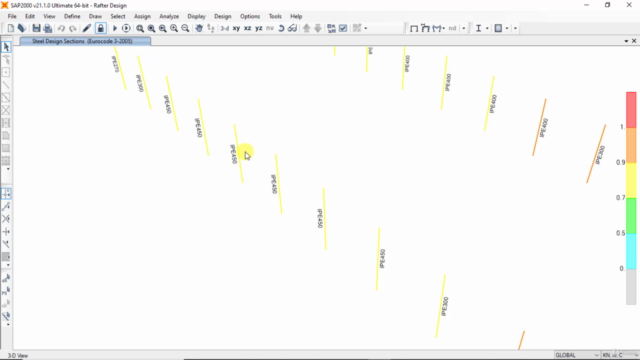This screenshot has height=360, width=640.
Task: Toggle snap to perpendicular projections
Action: click(6, 232)
